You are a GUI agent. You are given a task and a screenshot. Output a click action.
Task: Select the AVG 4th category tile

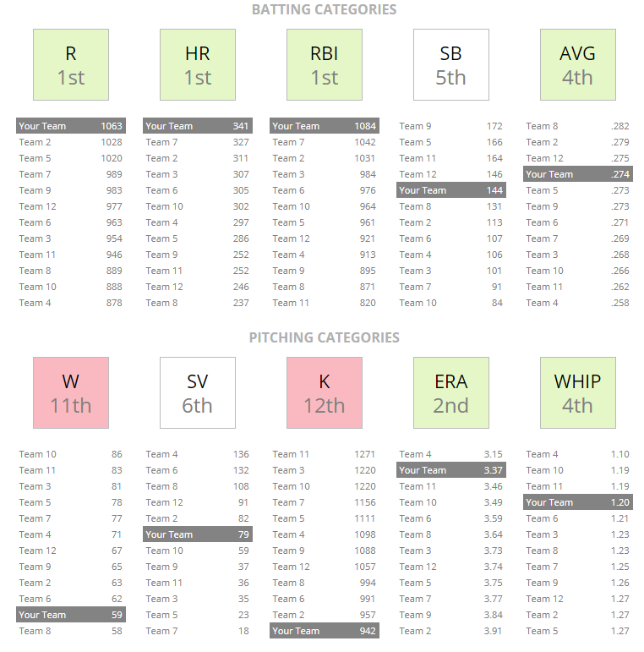tap(578, 65)
